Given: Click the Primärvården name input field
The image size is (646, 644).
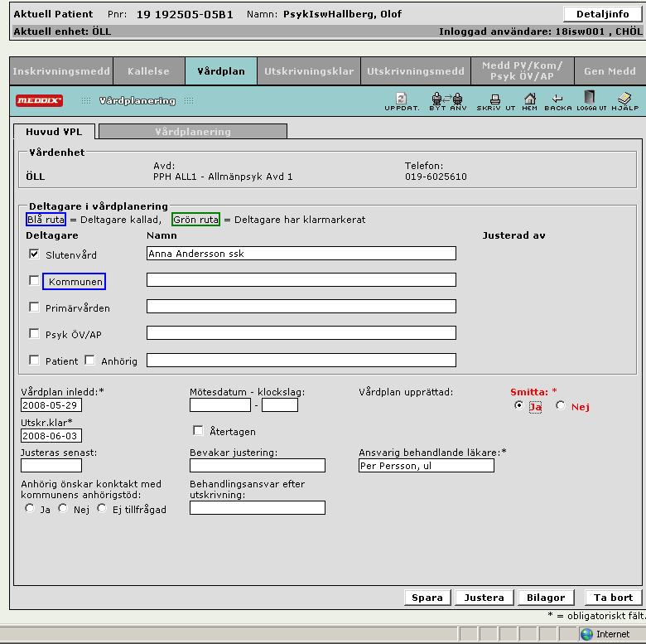Looking at the screenshot, I should point(301,307).
